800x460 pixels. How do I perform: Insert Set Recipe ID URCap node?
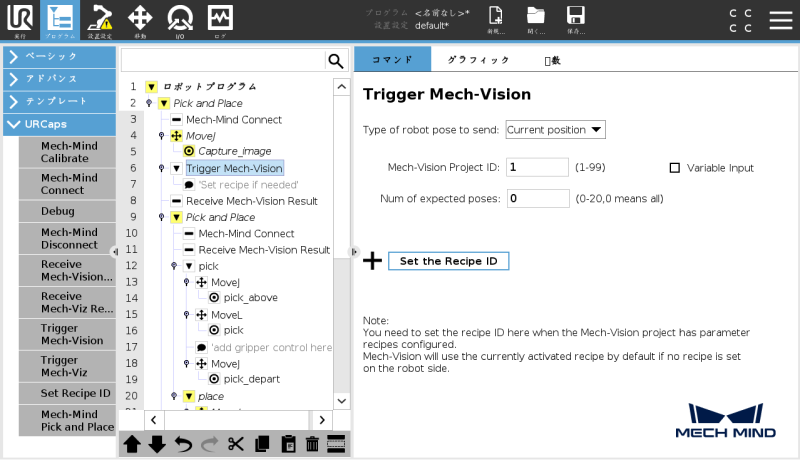click(67, 393)
